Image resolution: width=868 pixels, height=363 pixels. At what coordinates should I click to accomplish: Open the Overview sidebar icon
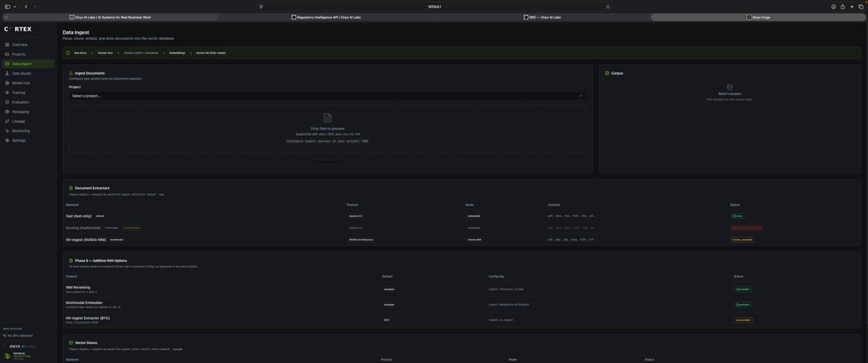(7, 45)
